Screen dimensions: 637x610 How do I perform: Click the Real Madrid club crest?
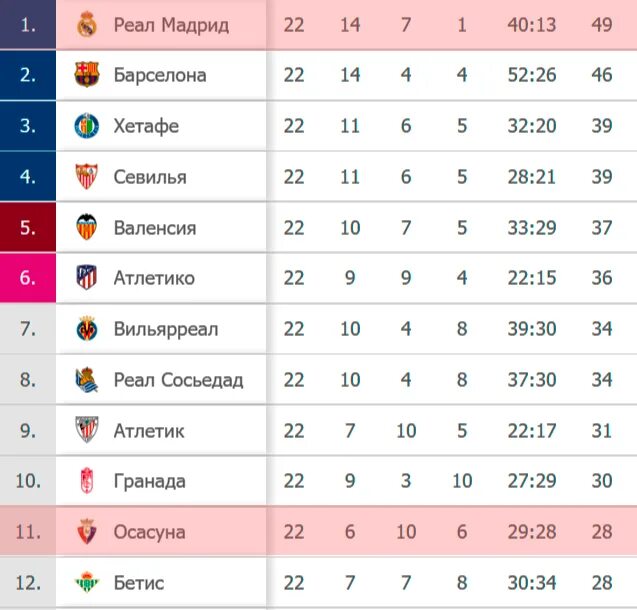(86, 24)
